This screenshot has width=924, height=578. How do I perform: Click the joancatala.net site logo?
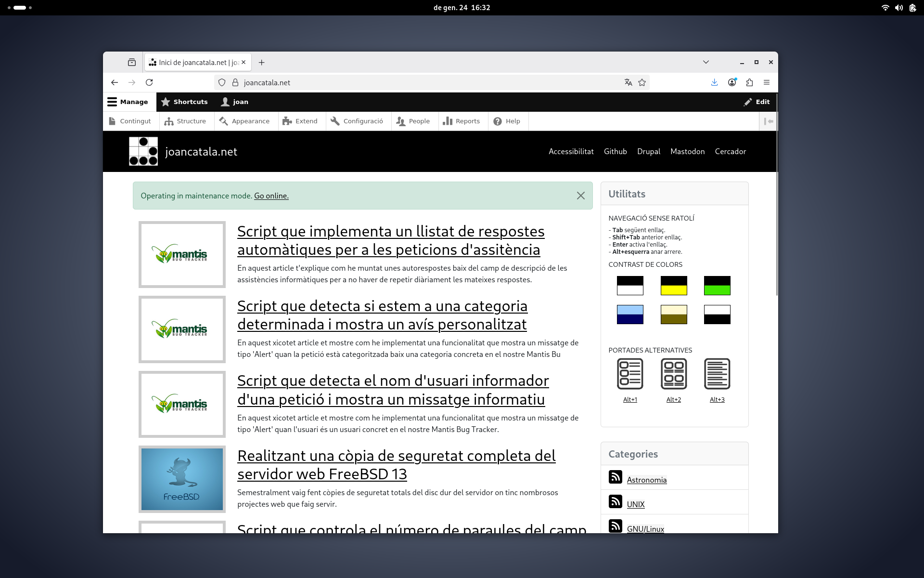click(143, 151)
